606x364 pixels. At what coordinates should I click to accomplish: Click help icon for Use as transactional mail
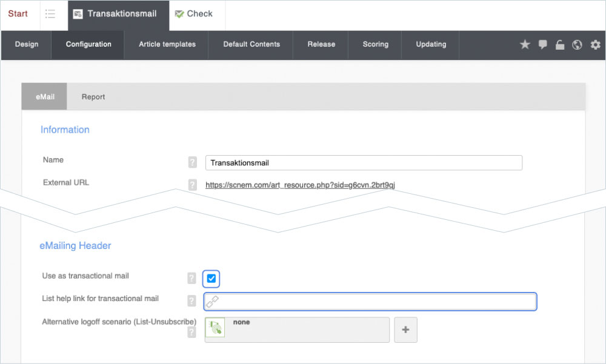192,278
